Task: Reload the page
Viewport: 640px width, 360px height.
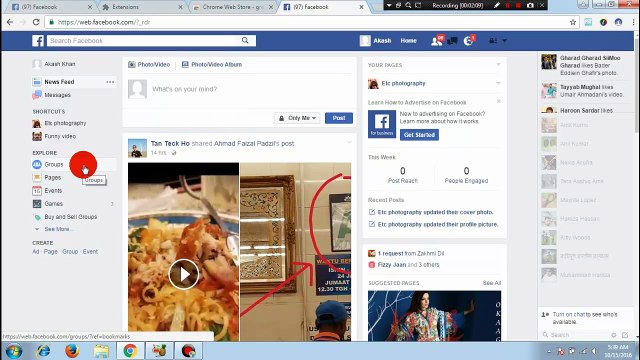Action: tap(36, 22)
